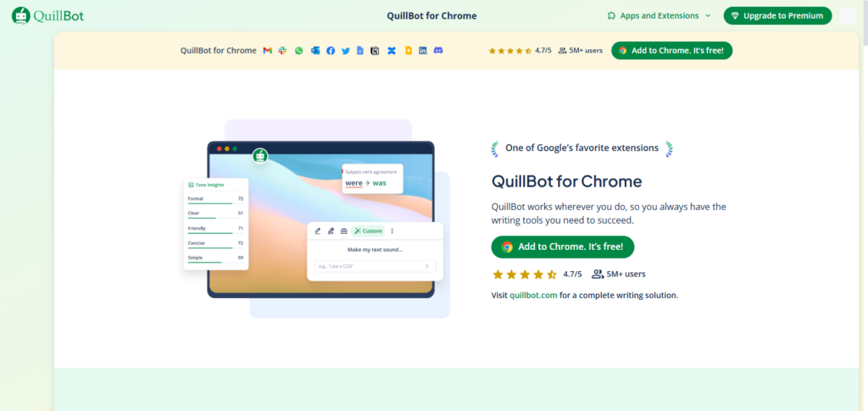Click the Outlook icon in the banner
The height and width of the screenshot is (411, 868).
tap(314, 51)
